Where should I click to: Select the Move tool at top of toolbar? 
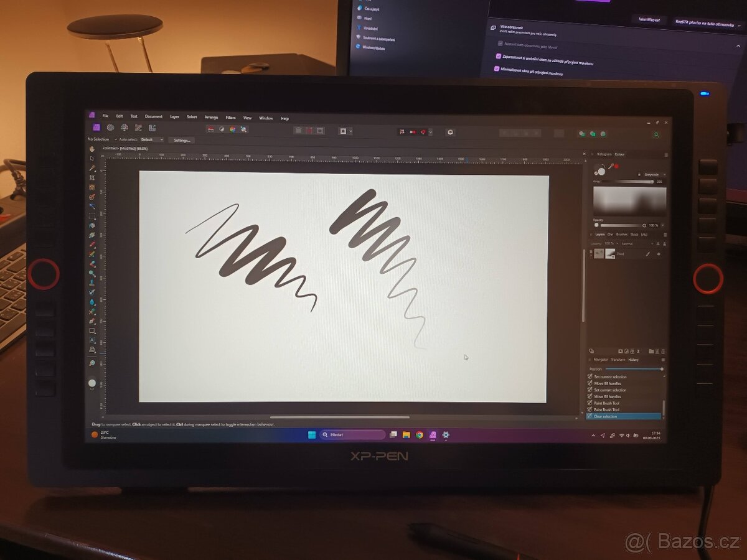92,159
